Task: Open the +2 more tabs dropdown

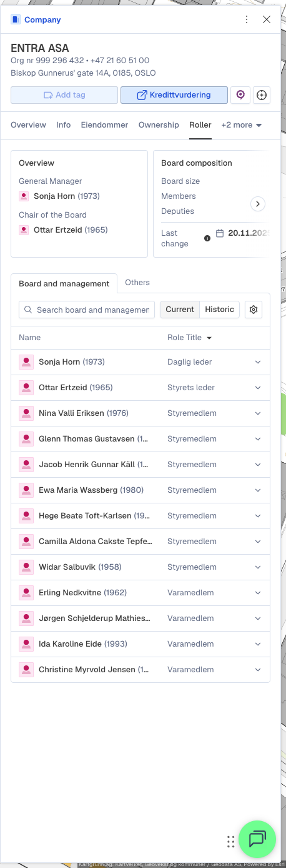Action: 242,125
